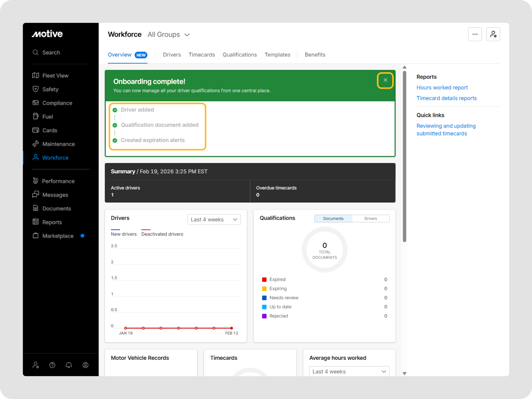532x399 pixels.
Task: Switch to the Timecards tab
Action: coord(201,55)
